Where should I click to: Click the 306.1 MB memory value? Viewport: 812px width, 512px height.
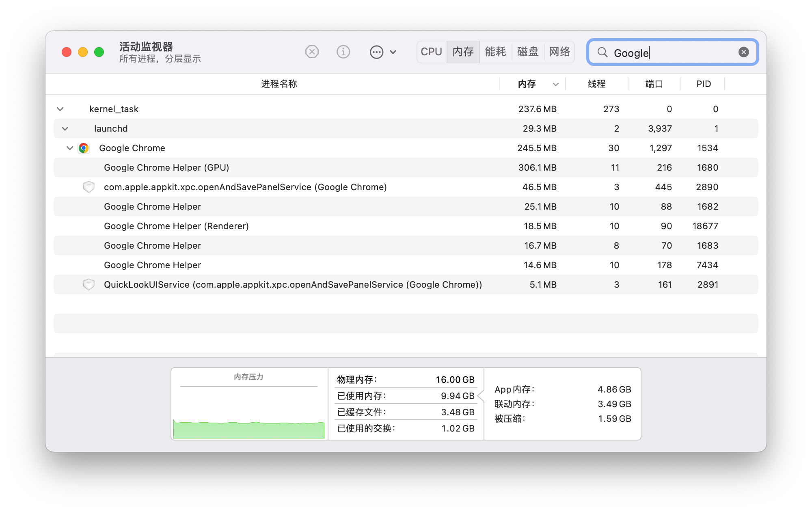[x=537, y=167]
